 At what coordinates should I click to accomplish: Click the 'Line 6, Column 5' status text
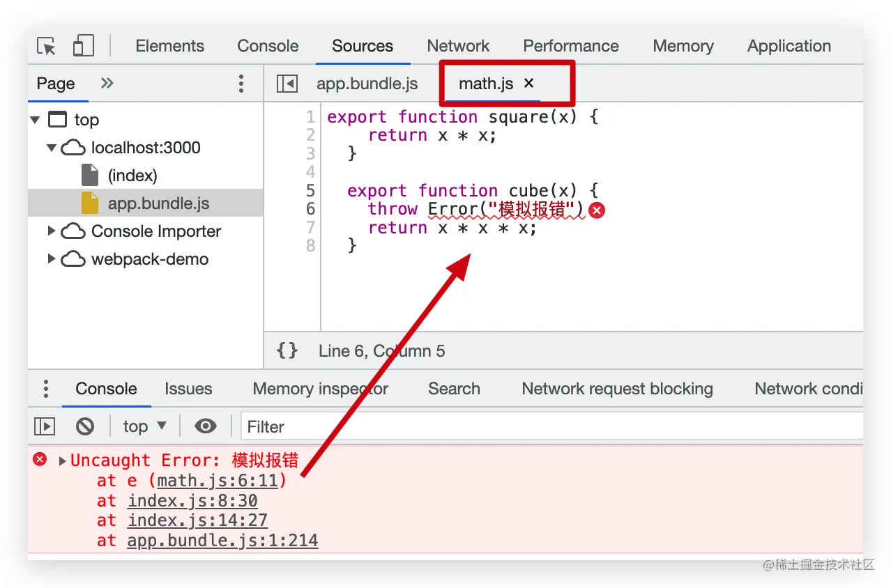click(x=381, y=350)
